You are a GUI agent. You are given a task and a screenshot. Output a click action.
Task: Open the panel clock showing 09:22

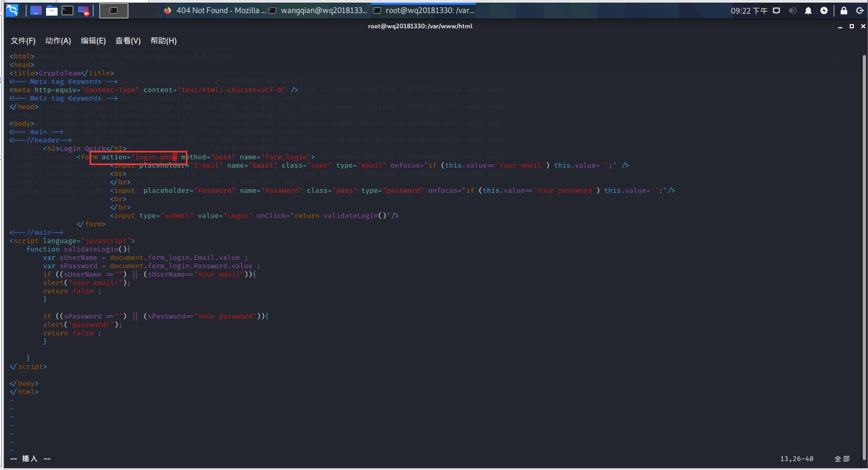click(x=749, y=10)
